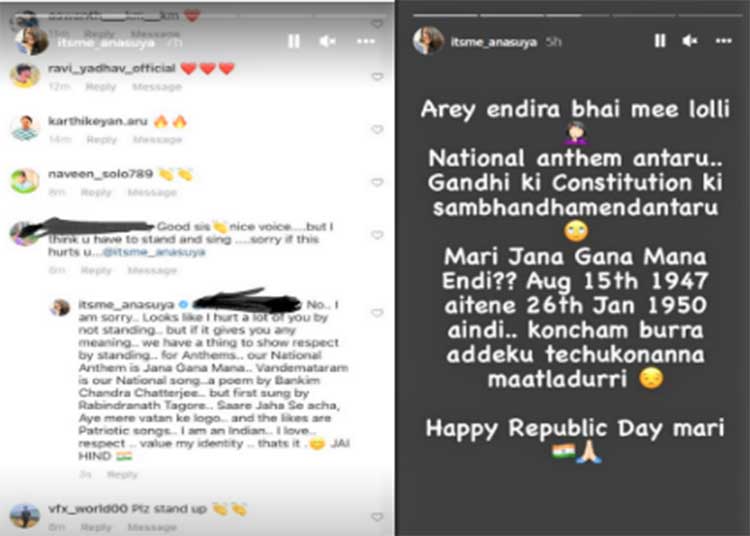
Task: Like naveen_solo789's comment heart
Action: click(377, 182)
